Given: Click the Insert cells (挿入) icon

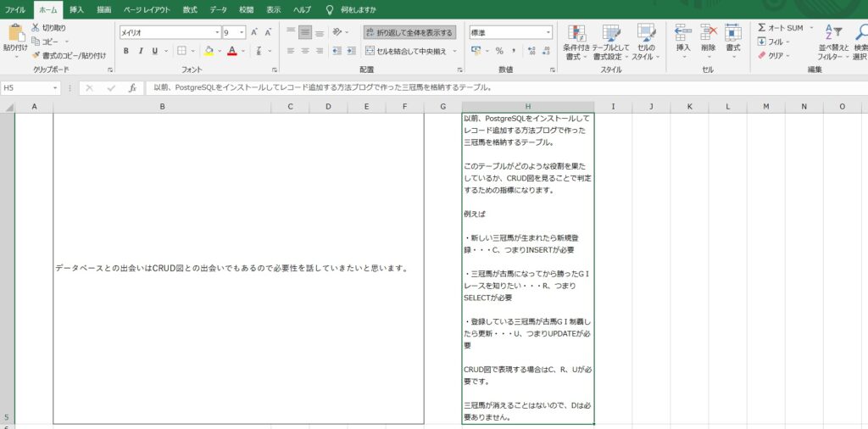Looking at the screenshot, I should [x=684, y=33].
